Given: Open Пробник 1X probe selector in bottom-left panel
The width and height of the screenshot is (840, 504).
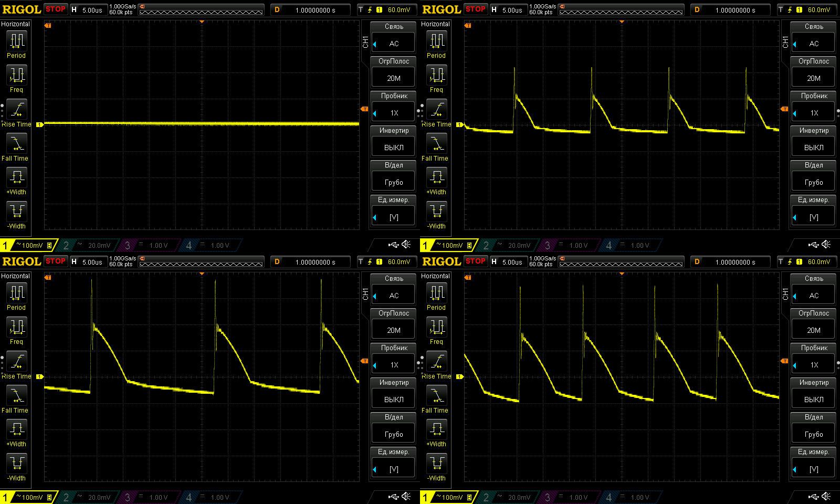Looking at the screenshot, I should [x=394, y=365].
